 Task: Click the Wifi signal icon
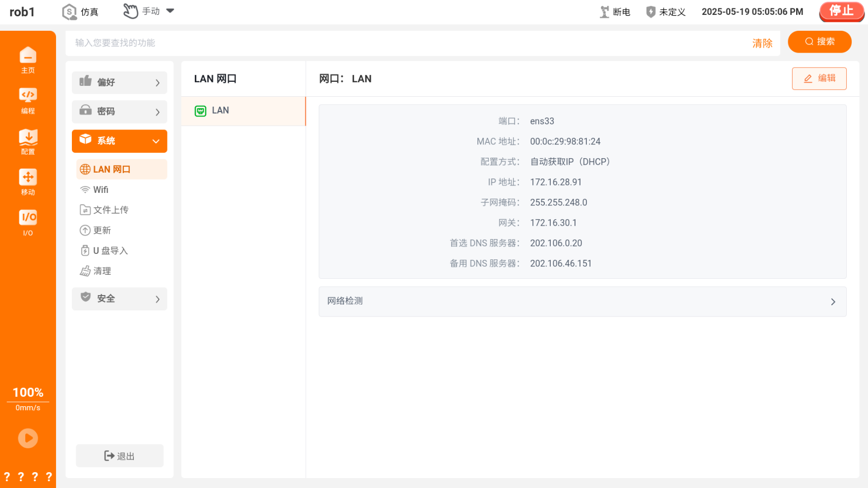coord(85,189)
